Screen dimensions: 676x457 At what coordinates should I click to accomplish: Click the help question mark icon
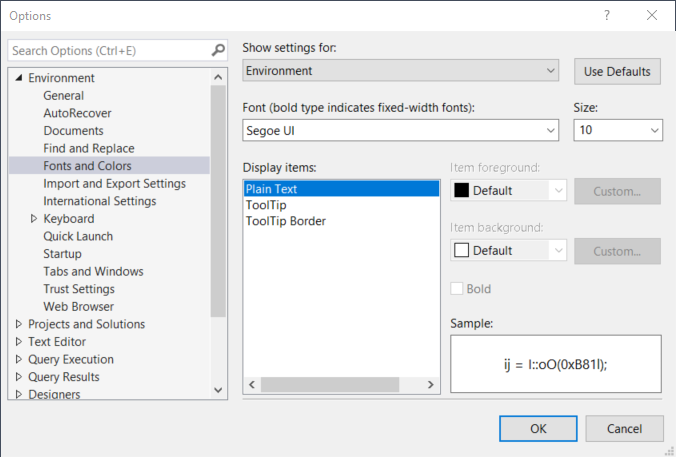tap(607, 16)
